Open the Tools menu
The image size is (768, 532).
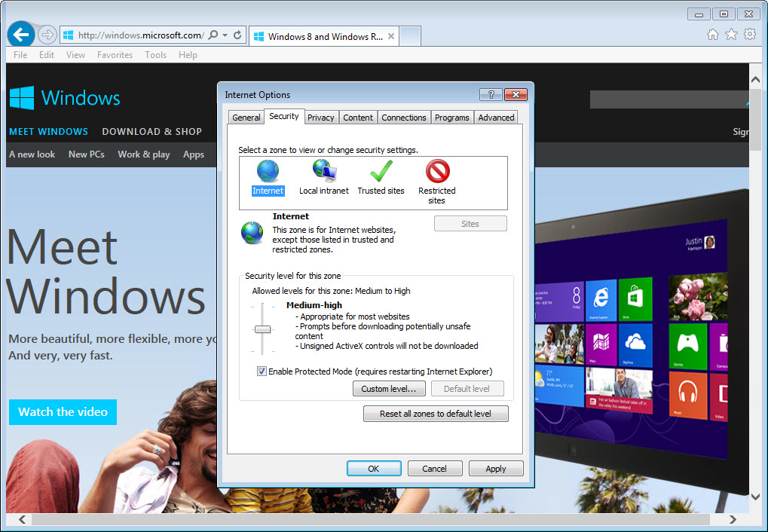[155, 55]
